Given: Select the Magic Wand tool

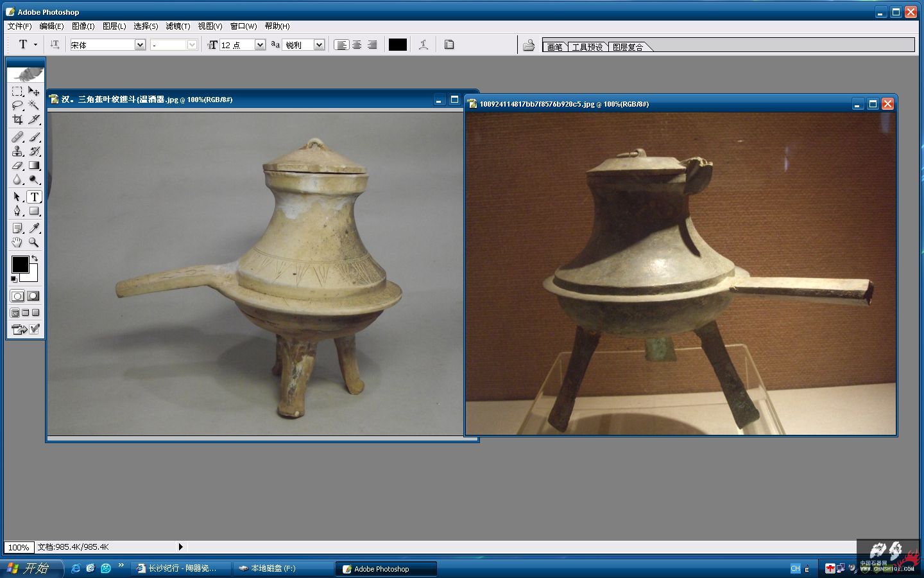Looking at the screenshot, I should (x=34, y=105).
